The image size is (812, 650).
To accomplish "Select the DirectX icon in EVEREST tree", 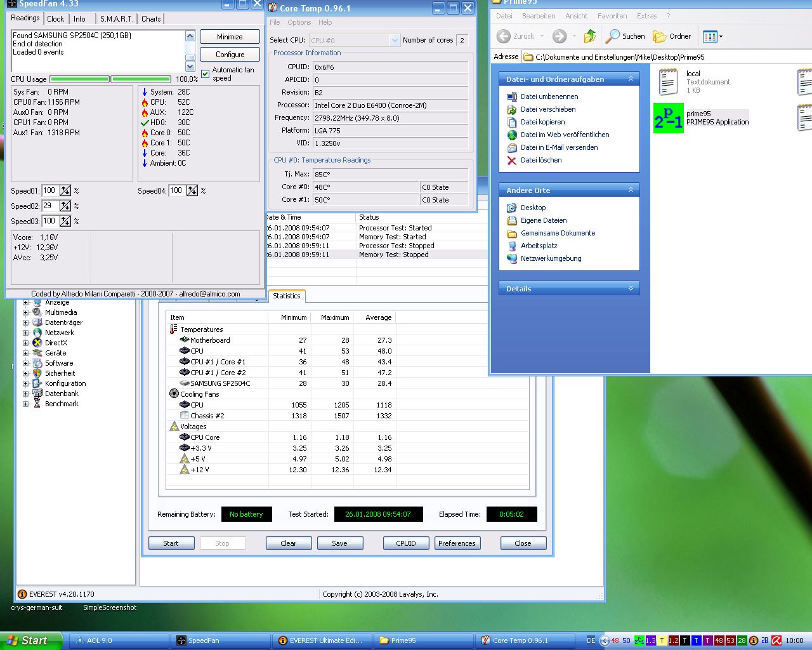I will [x=37, y=343].
